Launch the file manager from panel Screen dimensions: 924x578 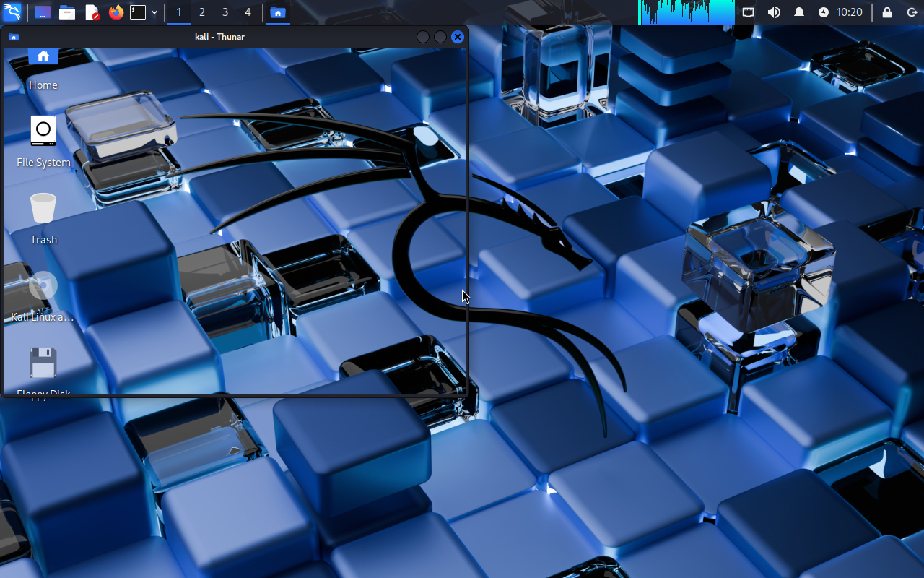(67, 12)
